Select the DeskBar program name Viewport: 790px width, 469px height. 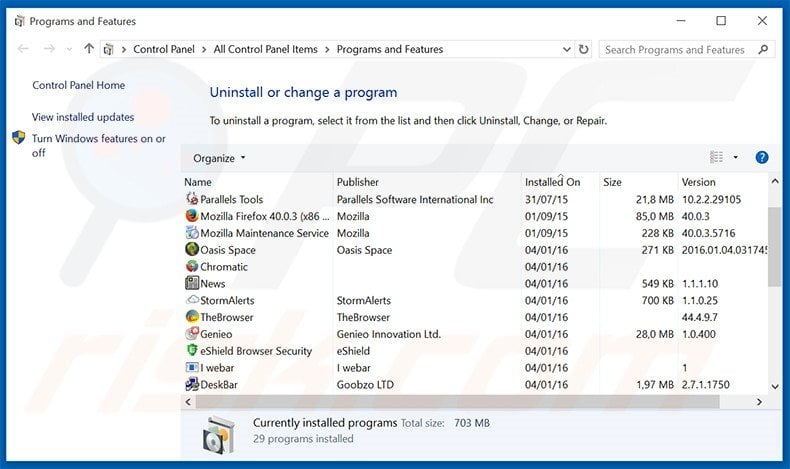[219, 385]
